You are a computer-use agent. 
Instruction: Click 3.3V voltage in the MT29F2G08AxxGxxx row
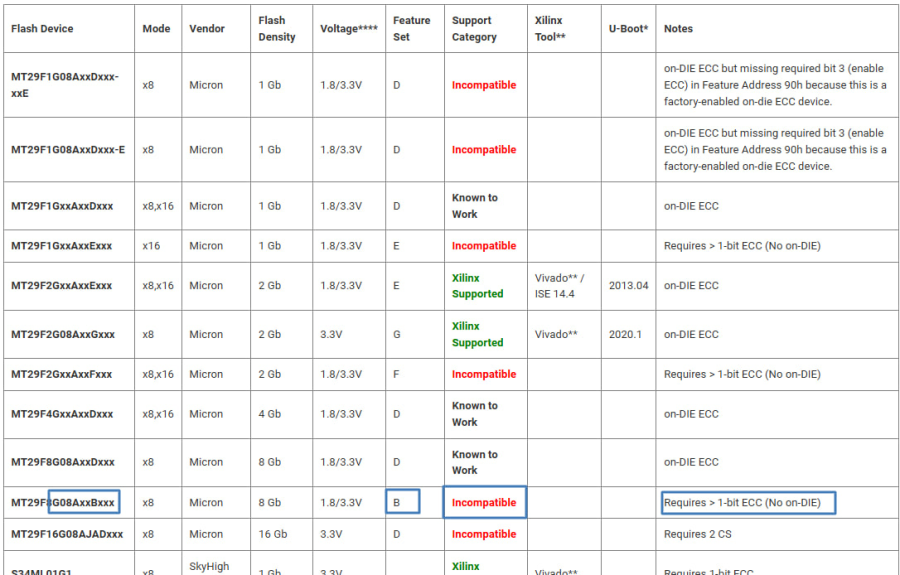pyautogui.click(x=331, y=334)
